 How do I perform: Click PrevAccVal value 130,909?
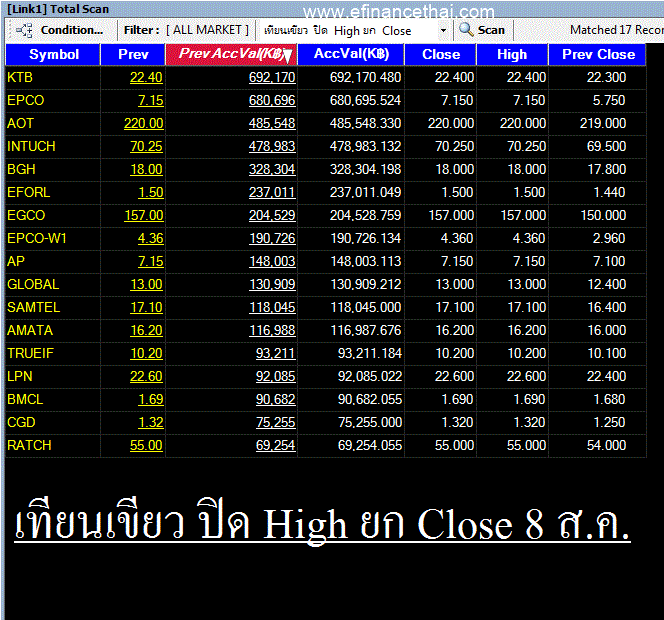[x=272, y=284]
